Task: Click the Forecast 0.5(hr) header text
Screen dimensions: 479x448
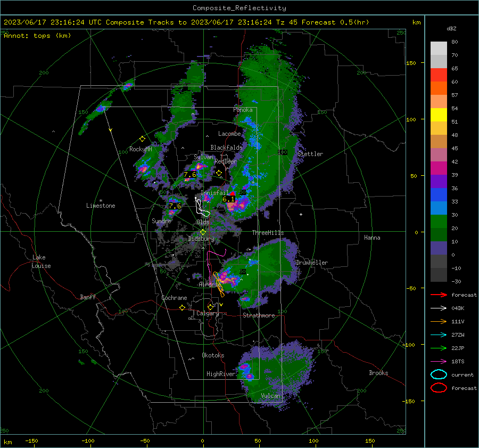Action: pyautogui.click(x=335, y=22)
